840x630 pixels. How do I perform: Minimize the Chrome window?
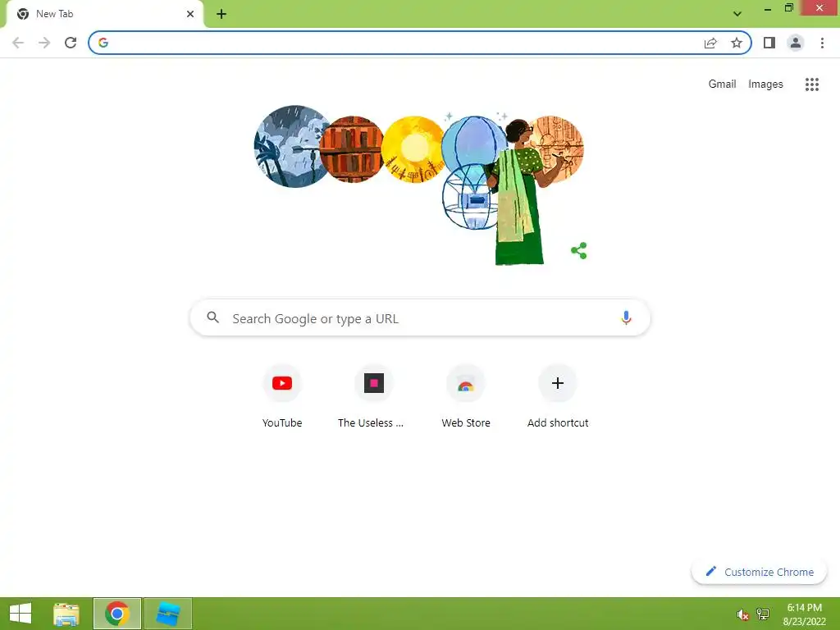coord(767,8)
